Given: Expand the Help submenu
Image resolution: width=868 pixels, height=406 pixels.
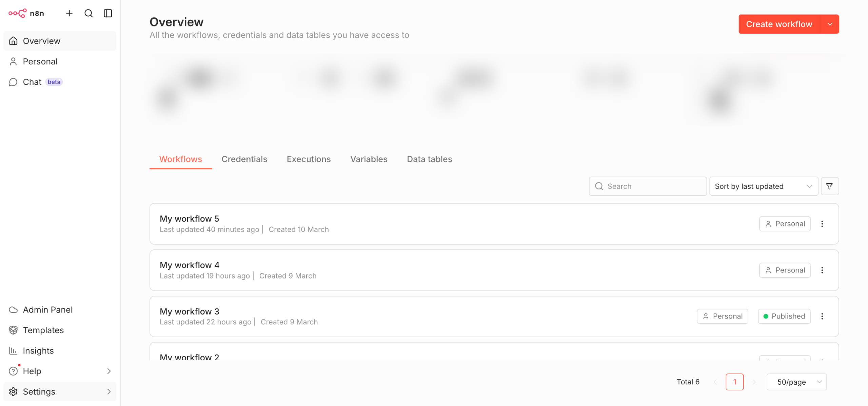Looking at the screenshot, I should [x=108, y=371].
